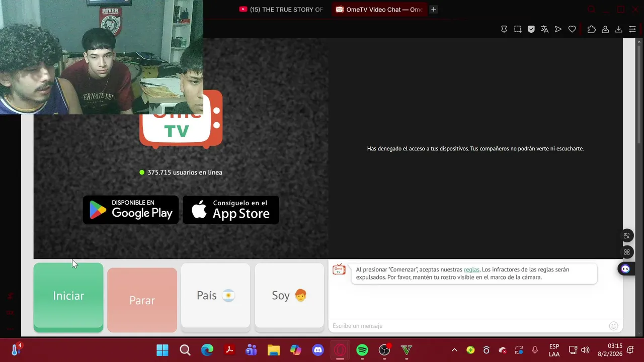Click the purple Discord overlay icon at right
Viewport: 644px width, 362px height.
coord(625,269)
